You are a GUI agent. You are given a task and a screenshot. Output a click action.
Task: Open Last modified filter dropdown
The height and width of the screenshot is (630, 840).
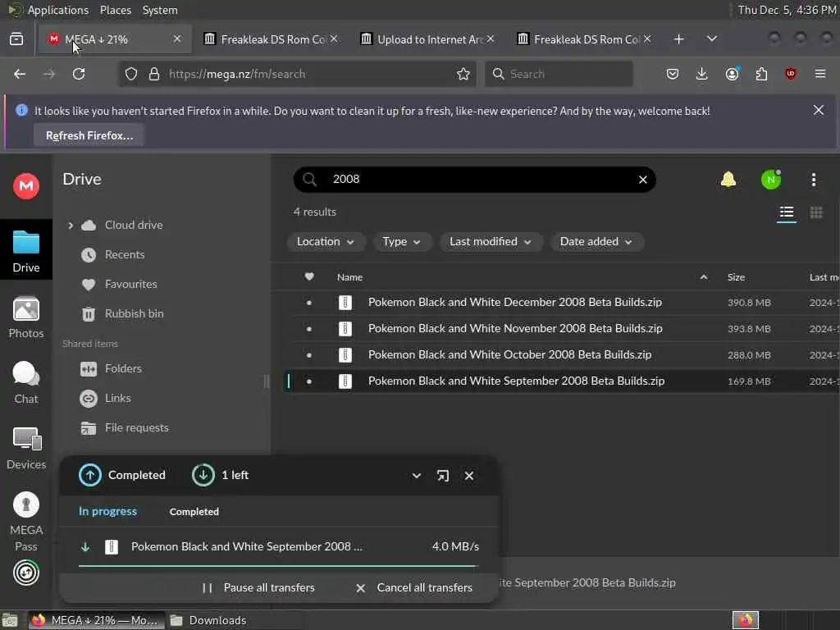pyautogui.click(x=491, y=242)
